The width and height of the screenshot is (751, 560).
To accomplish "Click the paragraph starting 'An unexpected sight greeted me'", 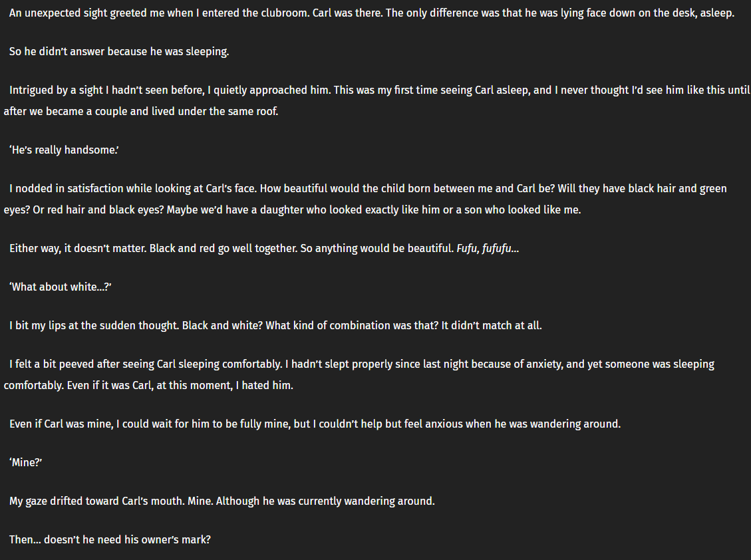I will 372,13.
